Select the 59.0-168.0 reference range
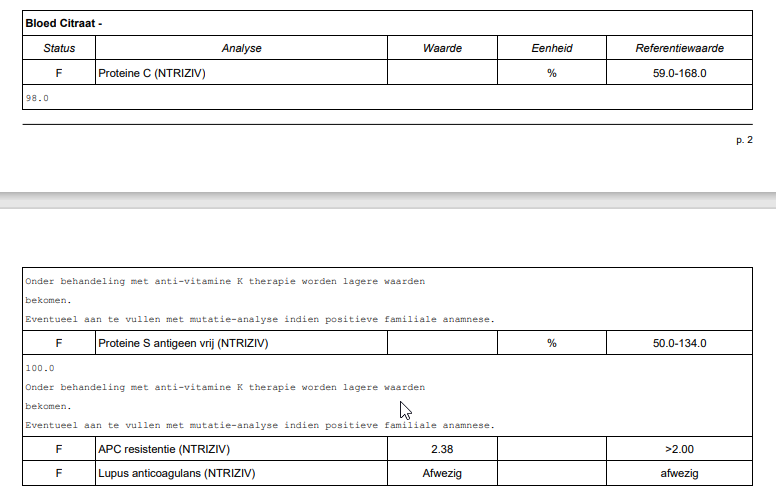 click(679, 73)
